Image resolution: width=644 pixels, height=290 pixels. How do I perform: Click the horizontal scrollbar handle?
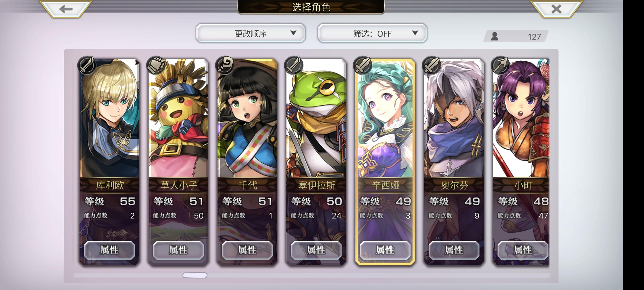[x=195, y=275]
